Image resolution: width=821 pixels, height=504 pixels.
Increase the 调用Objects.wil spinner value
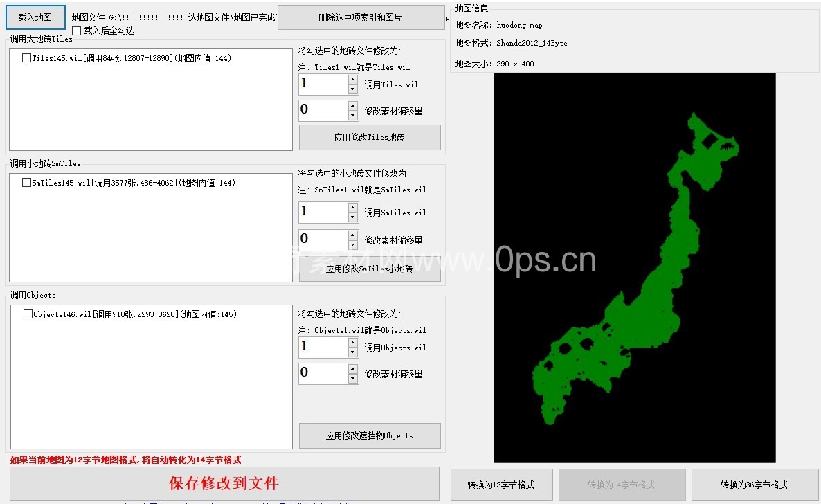353,342
